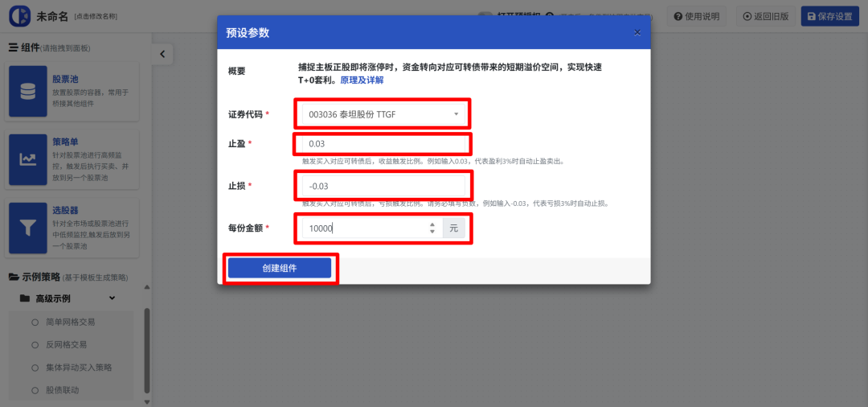Decrease 每份金额 with down stepper arrow
Image resolution: width=868 pixels, height=407 pixels.
[x=432, y=232]
